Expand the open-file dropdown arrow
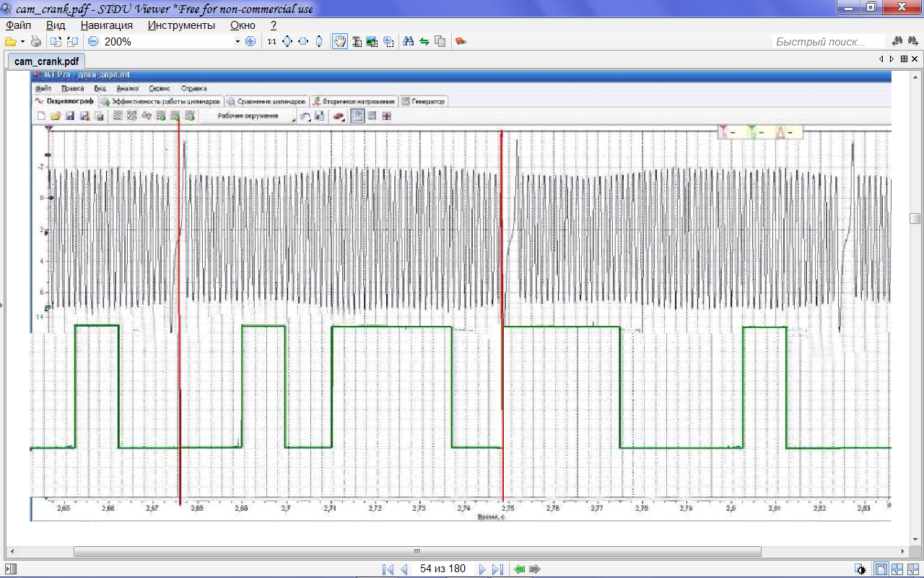The width and height of the screenshot is (924, 578). pyautogui.click(x=22, y=41)
